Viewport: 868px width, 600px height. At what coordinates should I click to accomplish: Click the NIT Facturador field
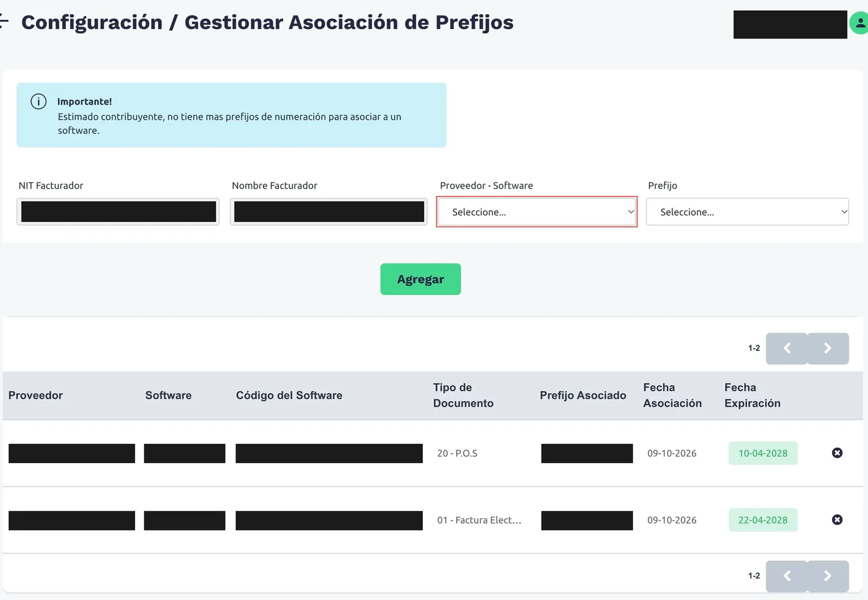tap(118, 211)
